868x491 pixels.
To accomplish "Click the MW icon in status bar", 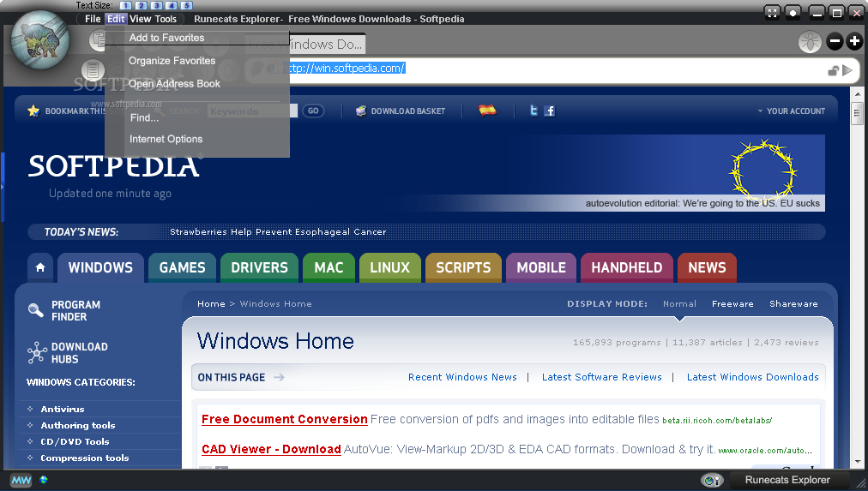I will [x=21, y=480].
